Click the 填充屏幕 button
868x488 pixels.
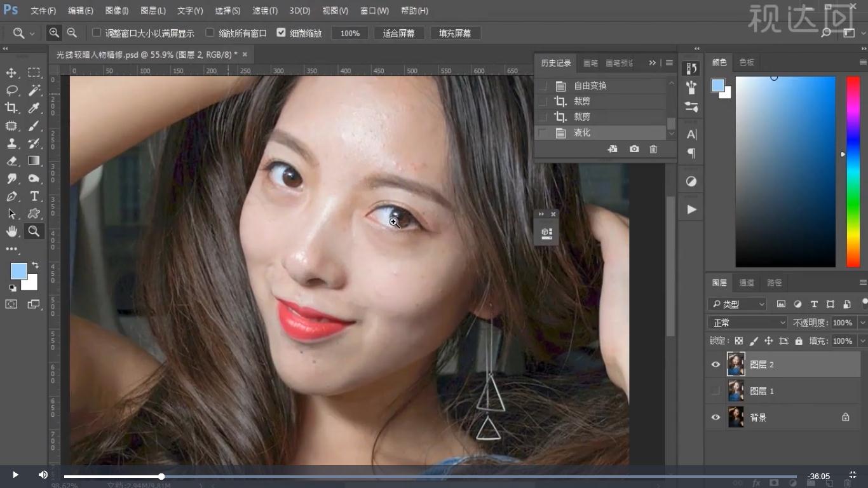click(455, 33)
